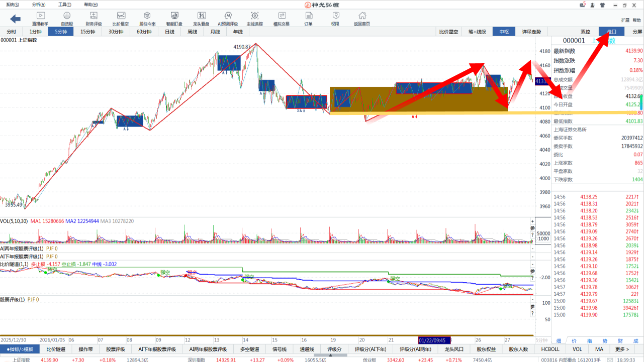The image size is (644, 362).
Task: Select the 分屏 split-screen button
Action: point(637,32)
